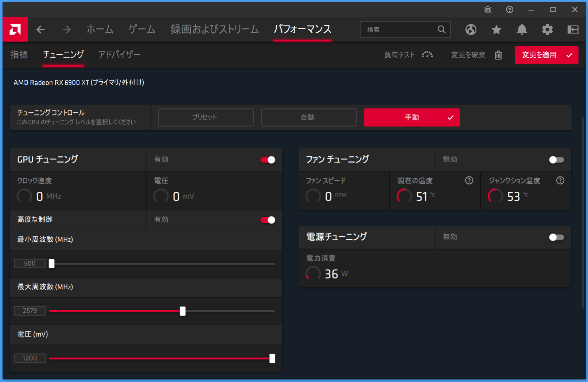Click the minimum frequency 500 value box
This screenshot has width=588, height=382.
click(30, 264)
